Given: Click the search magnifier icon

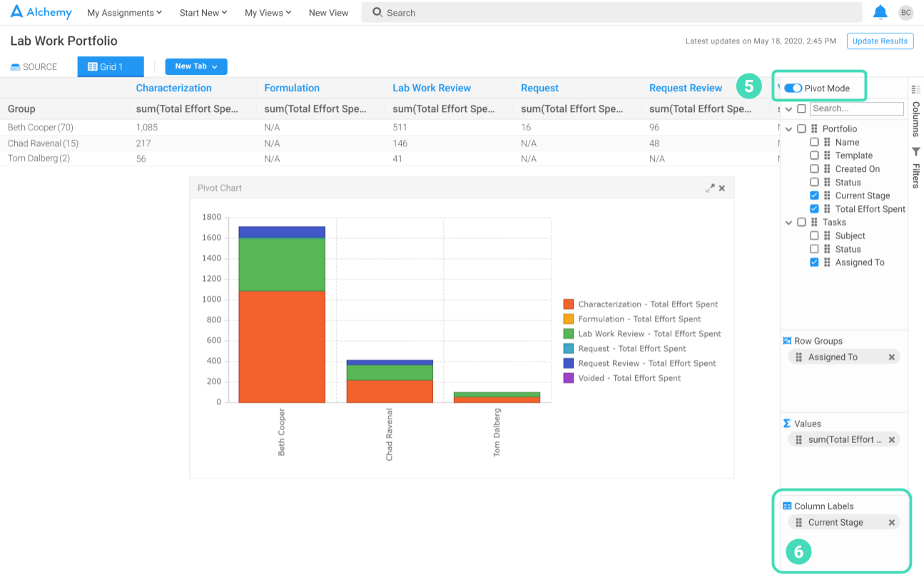Looking at the screenshot, I should [377, 12].
